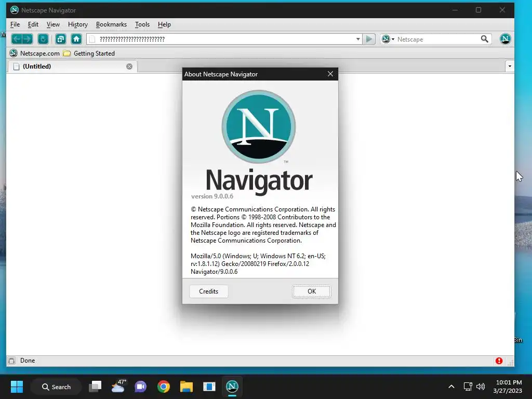Click the status bar icon beside Done
Viewport: 532px width, 399px height.
point(11,361)
